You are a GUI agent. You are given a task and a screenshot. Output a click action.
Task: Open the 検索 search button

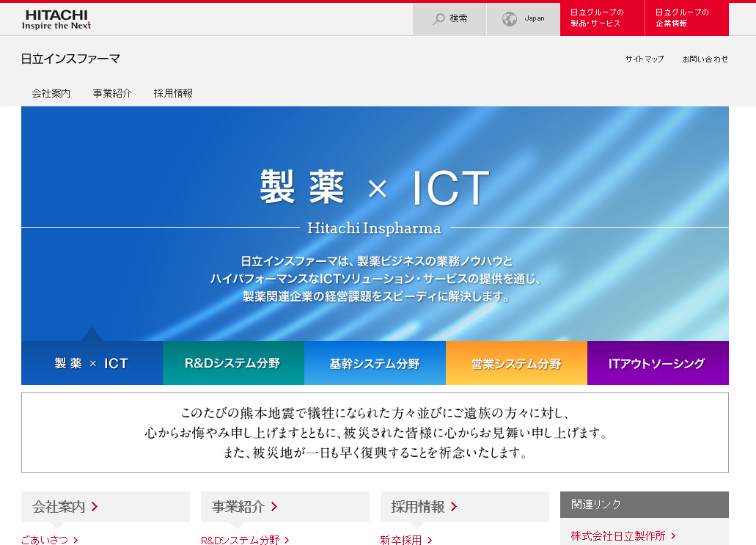(449, 19)
